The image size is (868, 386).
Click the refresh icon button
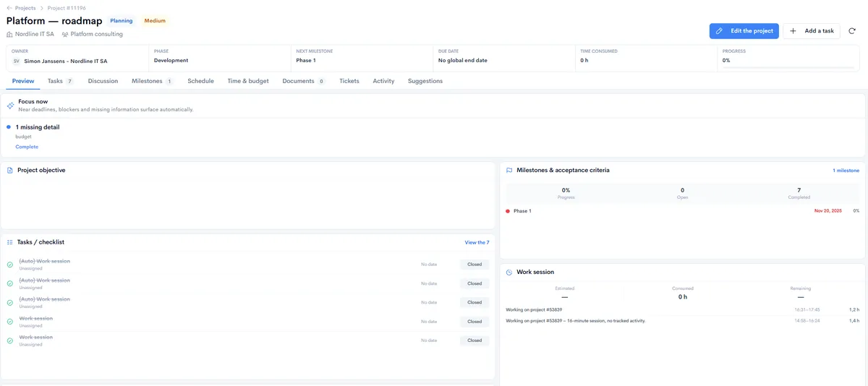[x=852, y=31]
